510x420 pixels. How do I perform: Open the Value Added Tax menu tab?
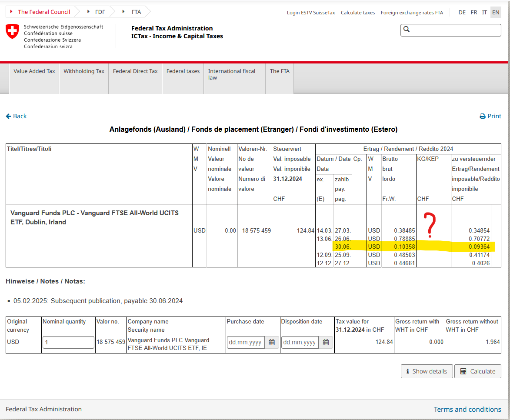click(34, 71)
